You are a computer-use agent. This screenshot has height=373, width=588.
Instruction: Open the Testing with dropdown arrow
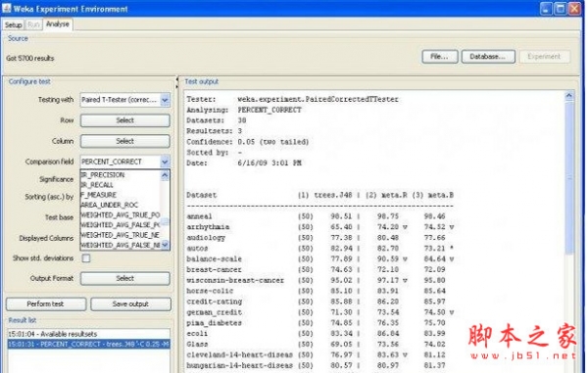(x=165, y=100)
